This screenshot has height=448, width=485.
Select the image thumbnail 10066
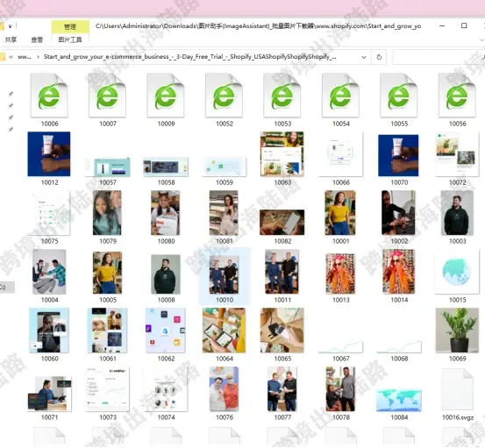340,154
